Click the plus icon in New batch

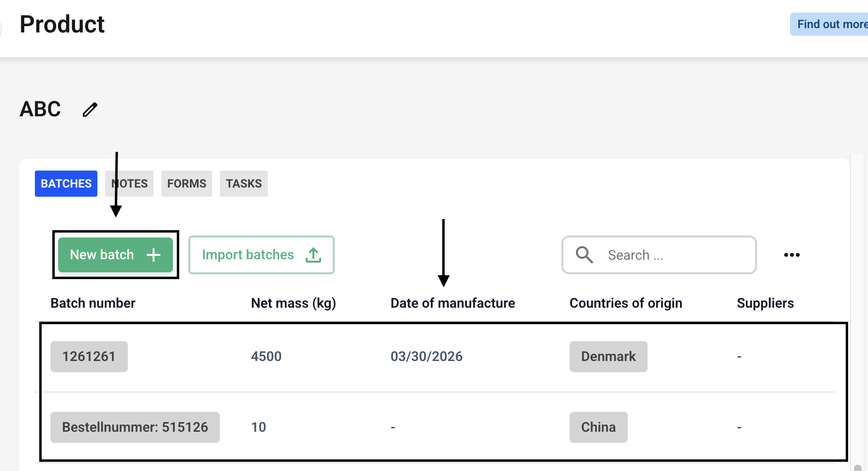point(154,255)
